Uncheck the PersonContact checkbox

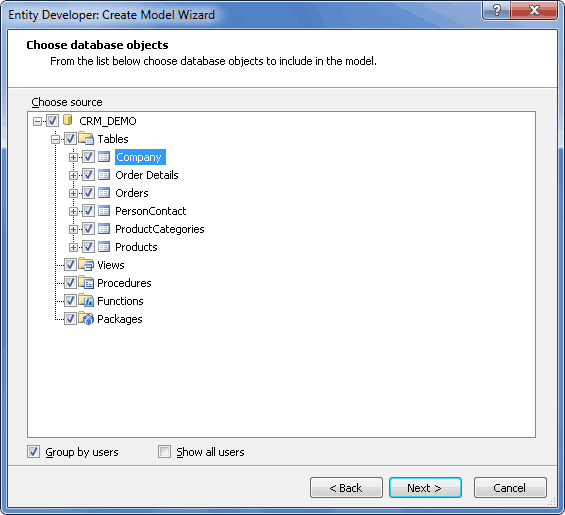[88, 211]
